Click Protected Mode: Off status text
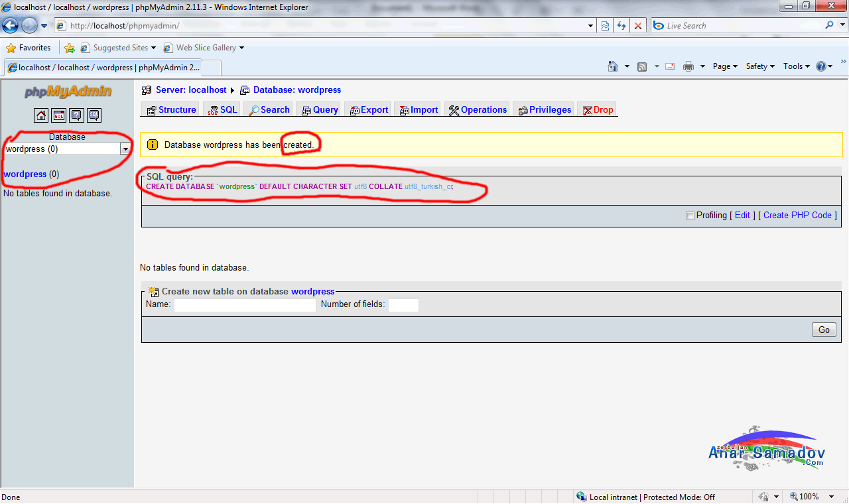 (x=679, y=497)
